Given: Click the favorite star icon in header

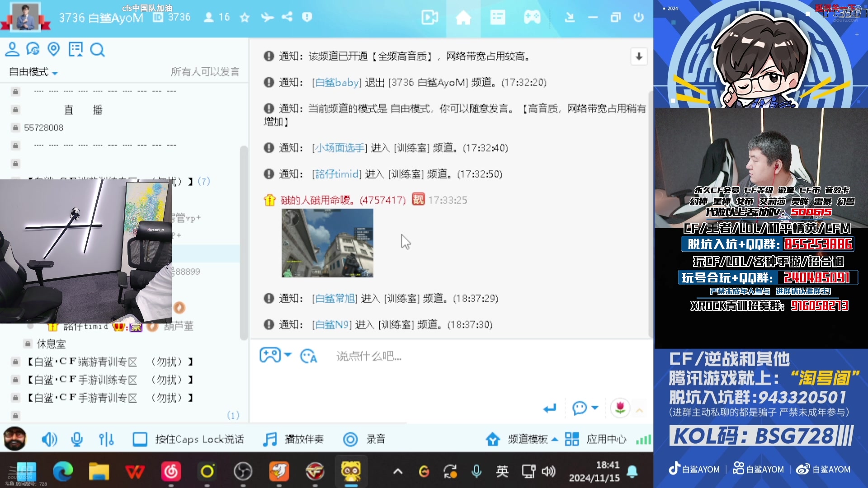Looking at the screenshot, I should point(245,17).
